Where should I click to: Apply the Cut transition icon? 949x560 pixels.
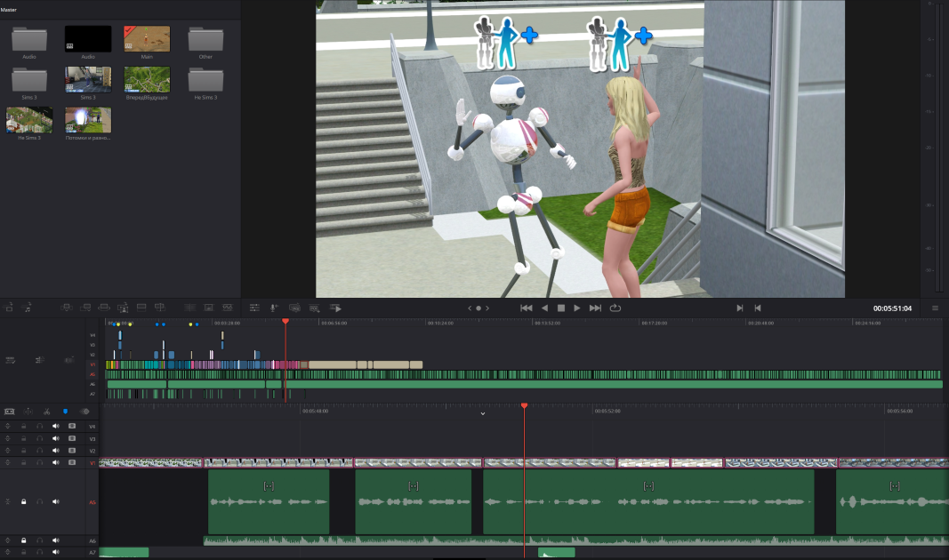pos(190,308)
